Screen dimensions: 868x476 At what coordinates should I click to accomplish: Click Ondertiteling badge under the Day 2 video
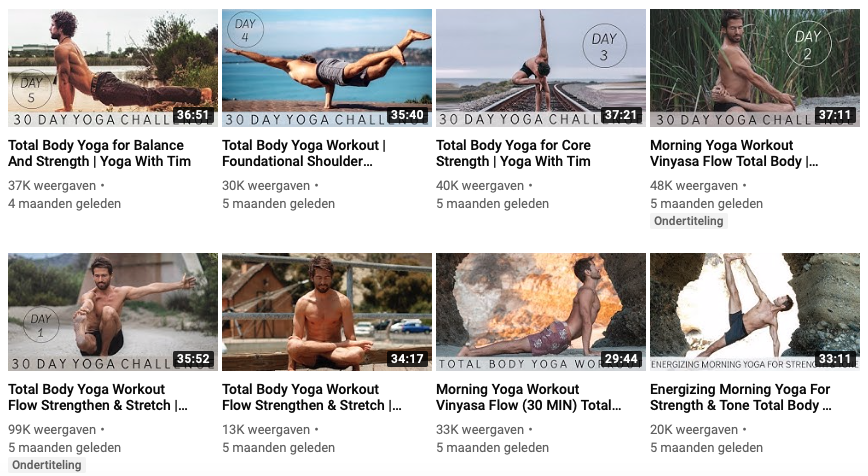tap(689, 221)
